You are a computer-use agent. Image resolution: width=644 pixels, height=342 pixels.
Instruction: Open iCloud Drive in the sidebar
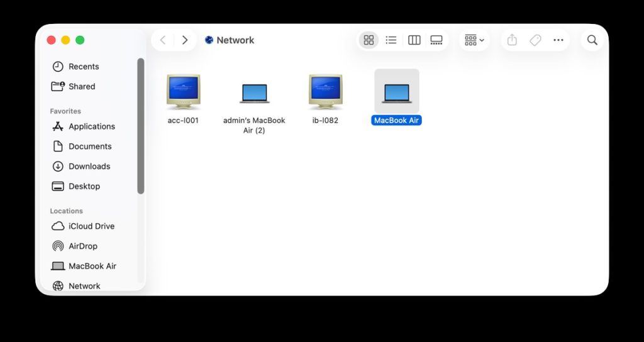(x=91, y=226)
